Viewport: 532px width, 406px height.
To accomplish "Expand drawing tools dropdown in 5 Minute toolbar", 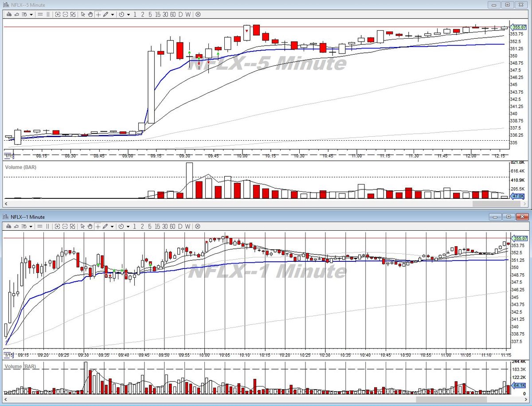I will tap(113, 14).
